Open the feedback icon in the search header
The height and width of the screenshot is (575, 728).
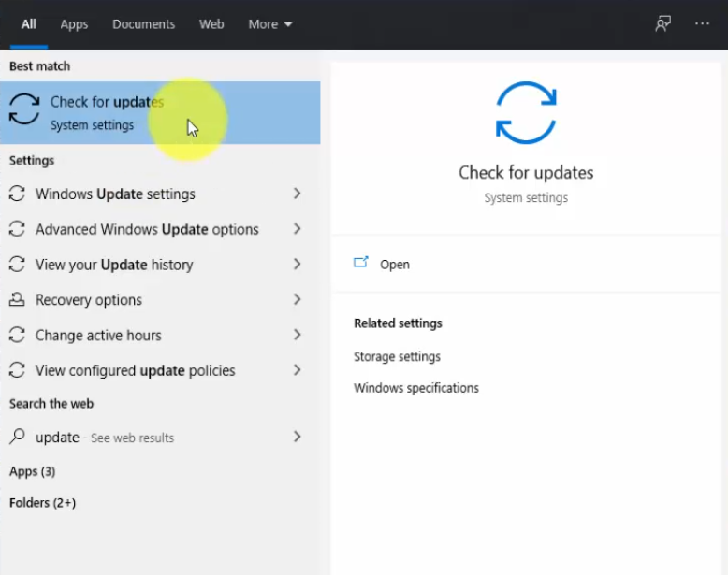click(663, 23)
